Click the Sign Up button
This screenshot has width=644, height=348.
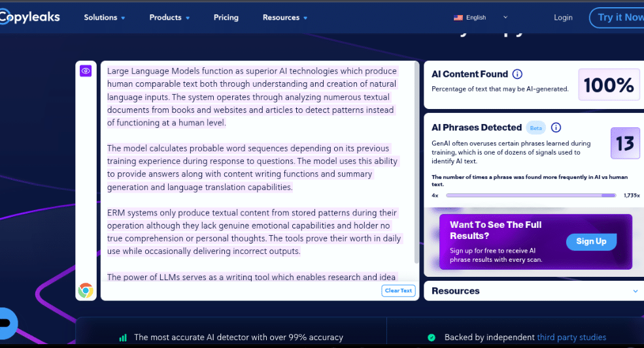[x=591, y=242]
